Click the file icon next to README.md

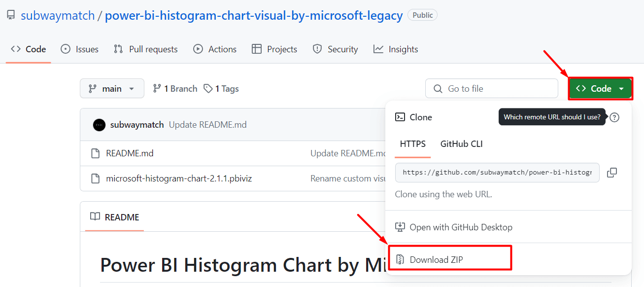[x=96, y=153]
